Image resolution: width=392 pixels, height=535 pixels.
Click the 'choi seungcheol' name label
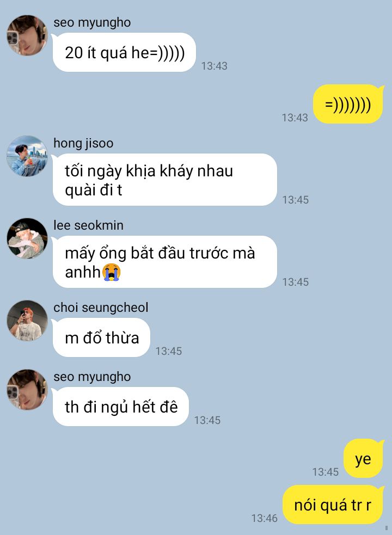point(101,308)
